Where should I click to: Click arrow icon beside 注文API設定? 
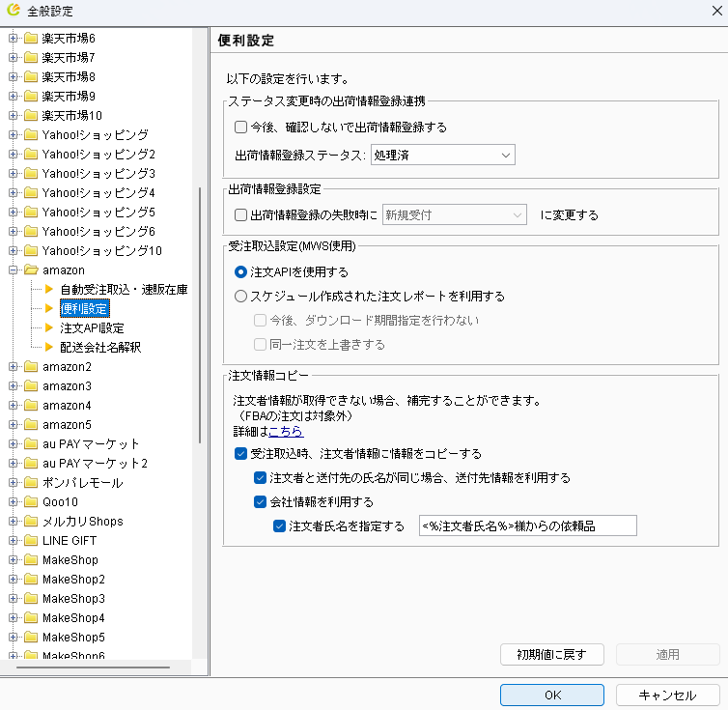coord(49,327)
